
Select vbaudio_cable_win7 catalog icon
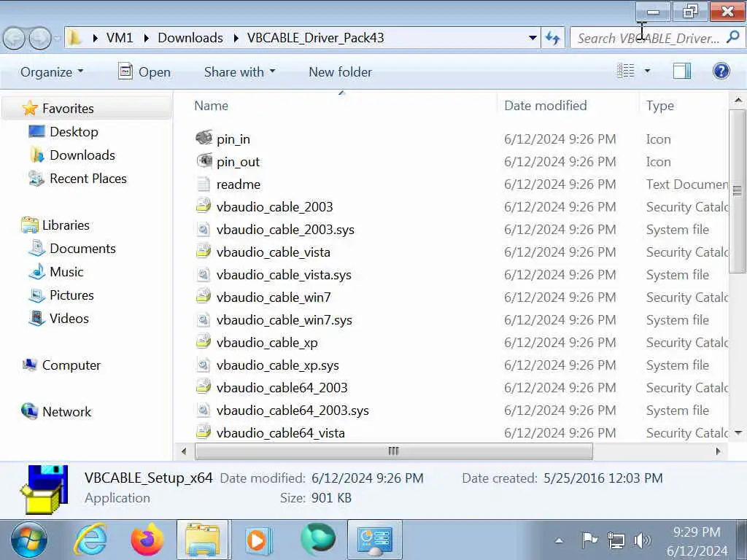[x=204, y=297]
